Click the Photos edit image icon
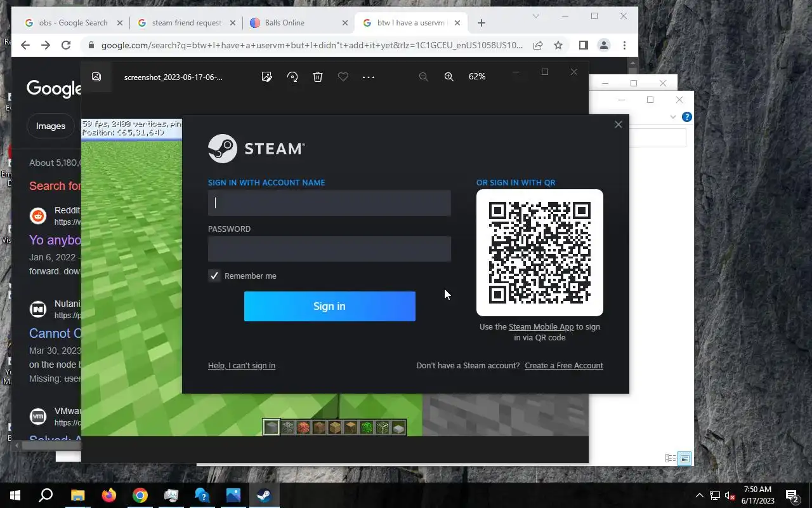The height and width of the screenshot is (508, 812). [x=267, y=77]
